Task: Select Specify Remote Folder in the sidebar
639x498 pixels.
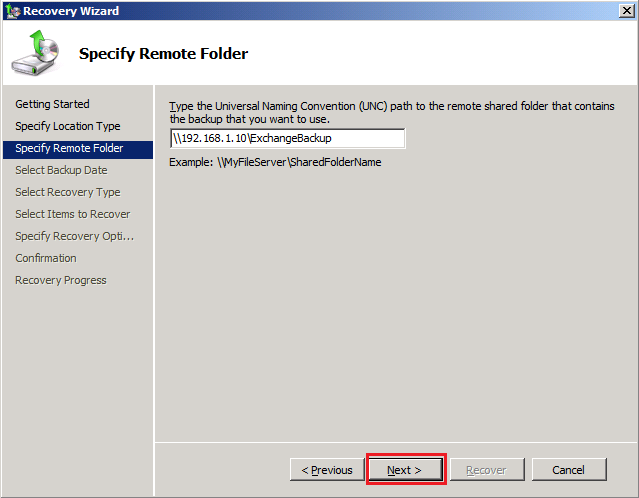Action: point(69,148)
